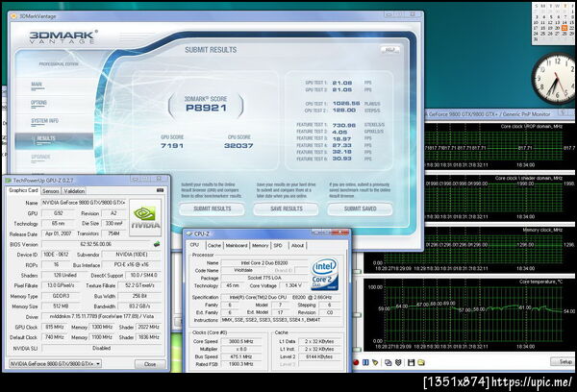Click the BIOS Version field in GPU-Z
This screenshot has height=392, width=577.
tap(97, 244)
